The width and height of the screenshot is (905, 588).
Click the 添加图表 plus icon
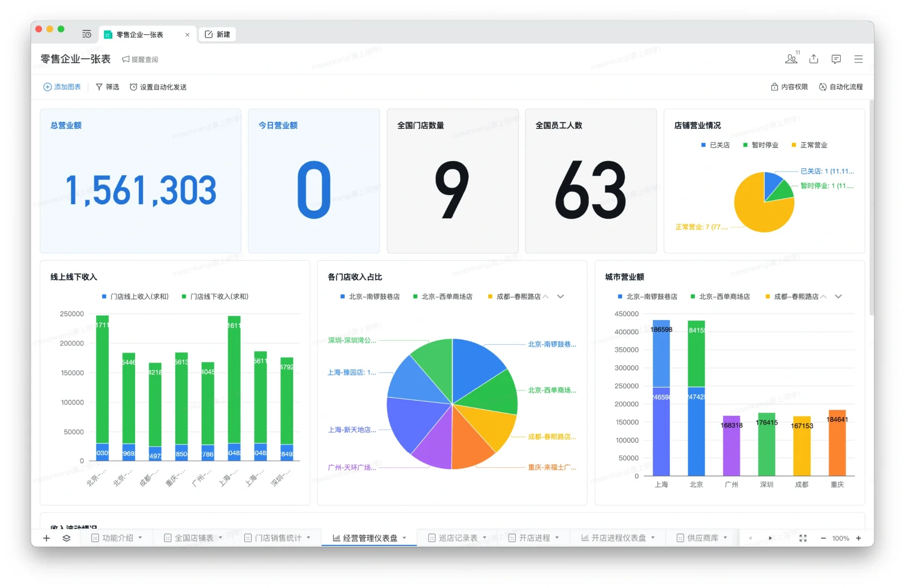(x=47, y=87)
